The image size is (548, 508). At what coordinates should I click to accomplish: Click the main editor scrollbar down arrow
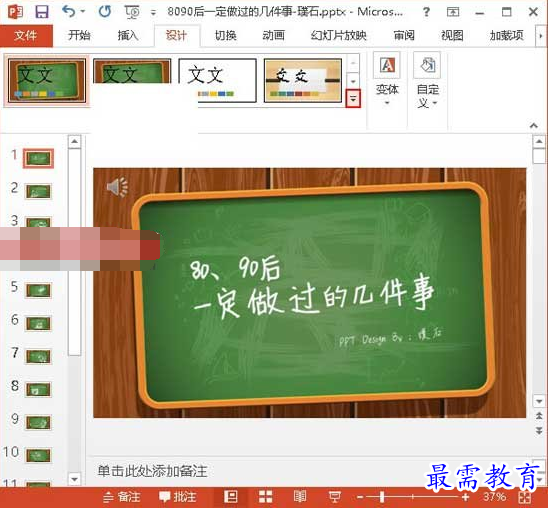pyautogui.click(x=539, y=401)
